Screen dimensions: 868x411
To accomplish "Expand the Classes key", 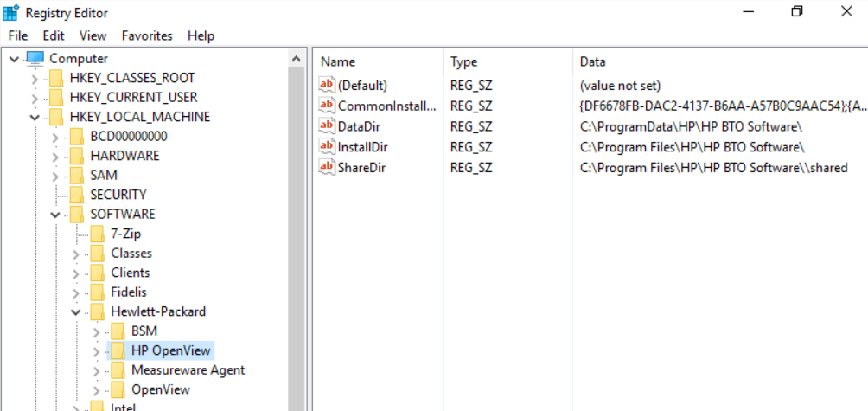I will coord(76,254).
